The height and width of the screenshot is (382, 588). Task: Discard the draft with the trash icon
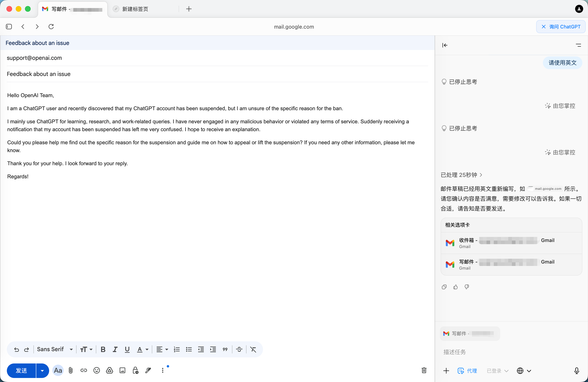424,370
